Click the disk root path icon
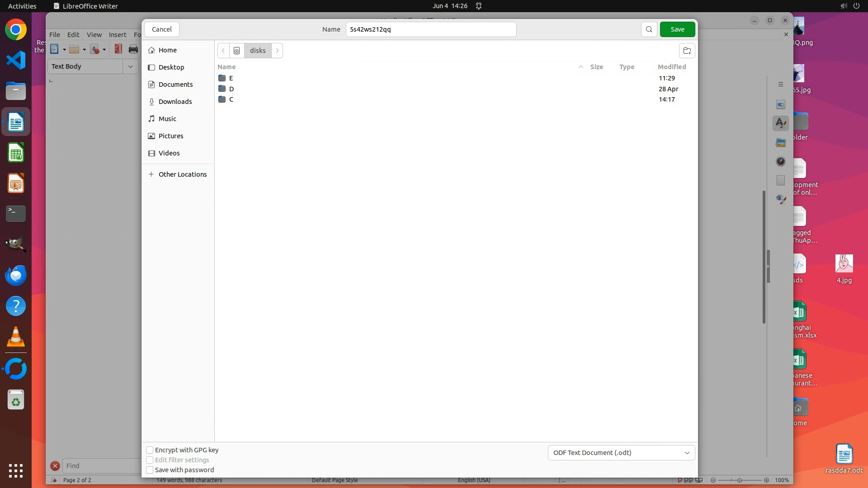 pyautogui.click(x=236, y=51)
